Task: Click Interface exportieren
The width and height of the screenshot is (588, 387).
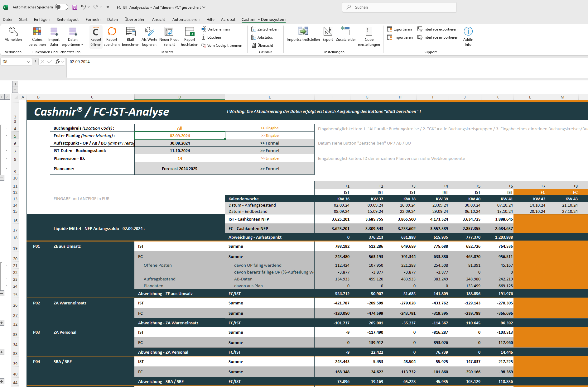Action: [437, 29]
